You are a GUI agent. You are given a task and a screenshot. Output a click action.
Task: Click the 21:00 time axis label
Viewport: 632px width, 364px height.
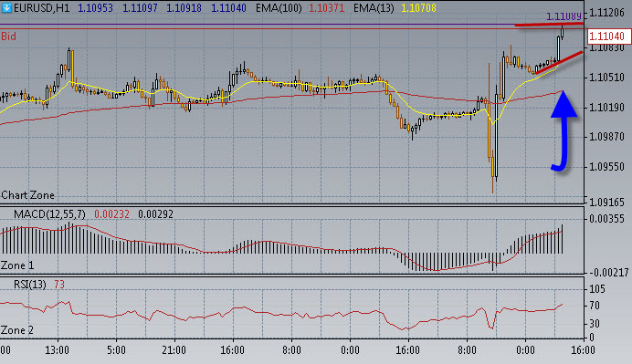174,350
